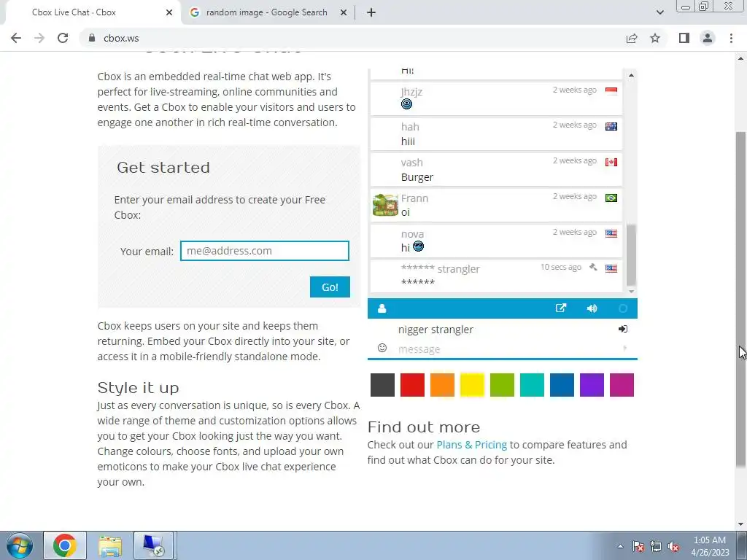Click the message text "Burger"
The height and width of the screenshot is (560, 747).
pyautogui.click(x=417, y=177)
